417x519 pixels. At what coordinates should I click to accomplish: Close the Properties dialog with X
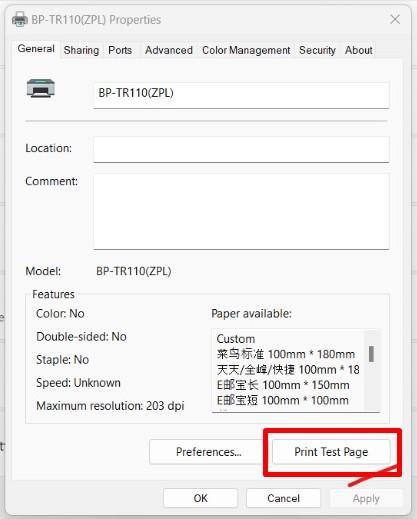pos(395,19)
